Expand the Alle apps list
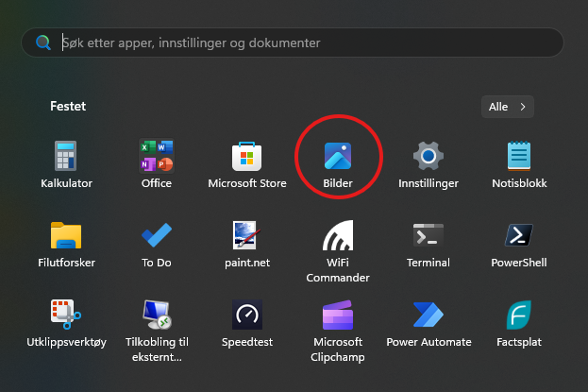This screenshot has height=392, width=588. (x=507, y=107)
